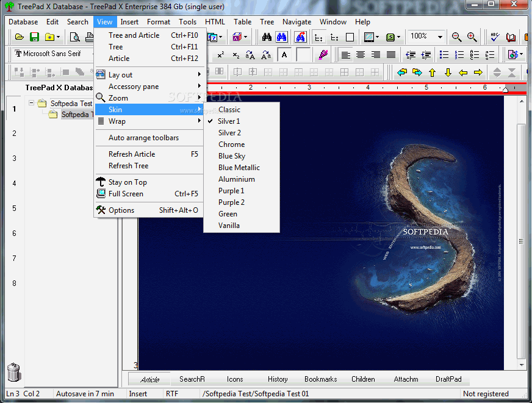
Task: Open print preview with magnifier page icon
Action: point(74,37)
